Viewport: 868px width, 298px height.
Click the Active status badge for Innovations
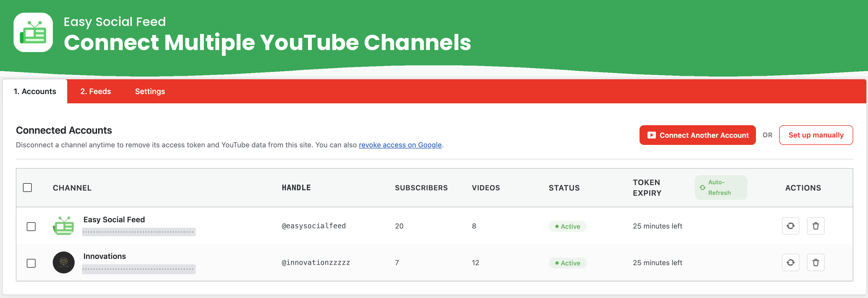[568, 263]
